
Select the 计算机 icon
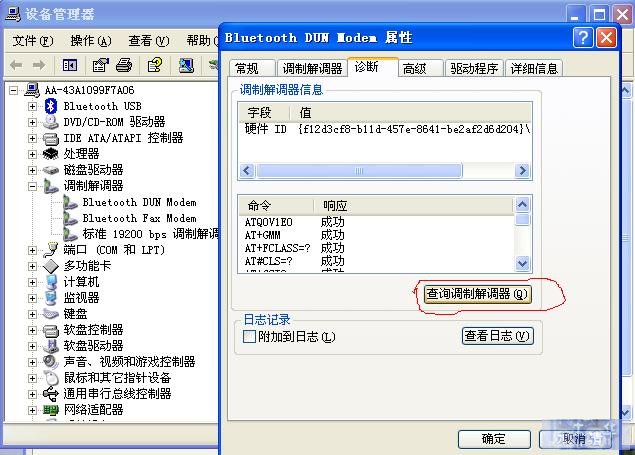point(51,282)
